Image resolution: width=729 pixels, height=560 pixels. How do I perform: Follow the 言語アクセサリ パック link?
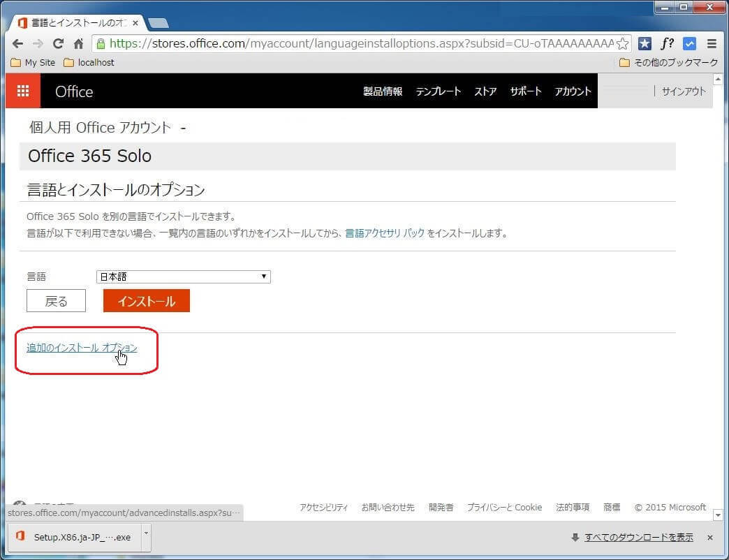[385, 233]
